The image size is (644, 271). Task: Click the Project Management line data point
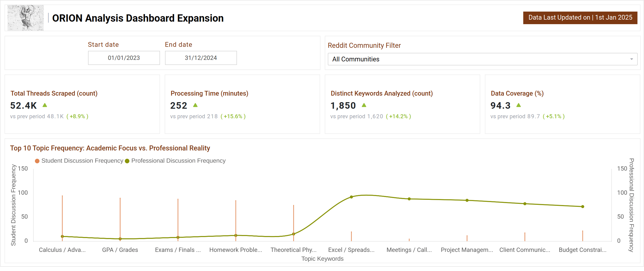[467, 200]
